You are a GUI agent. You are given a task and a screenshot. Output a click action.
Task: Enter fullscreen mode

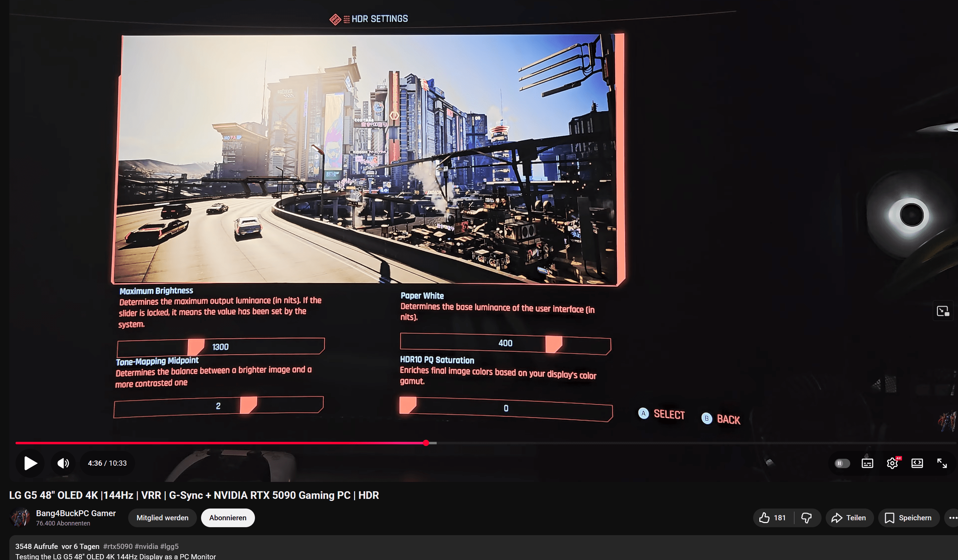[x=942, y=463]
